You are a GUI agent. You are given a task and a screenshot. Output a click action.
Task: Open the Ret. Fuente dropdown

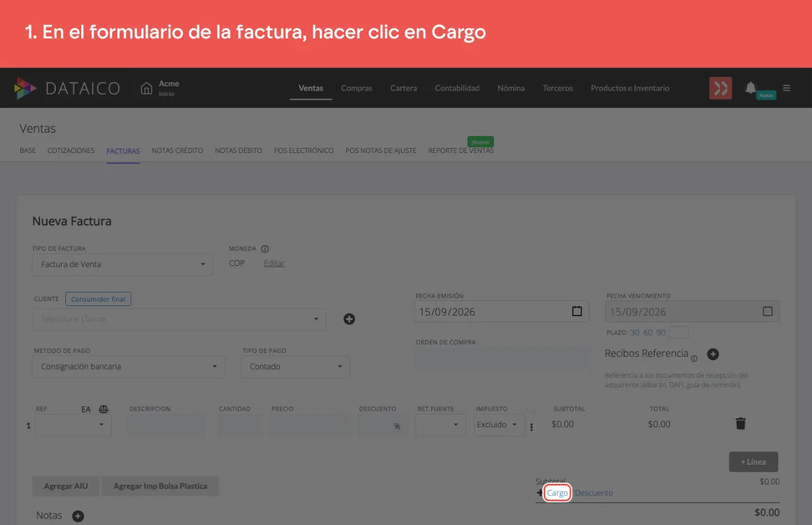click(x=441, y=425)
